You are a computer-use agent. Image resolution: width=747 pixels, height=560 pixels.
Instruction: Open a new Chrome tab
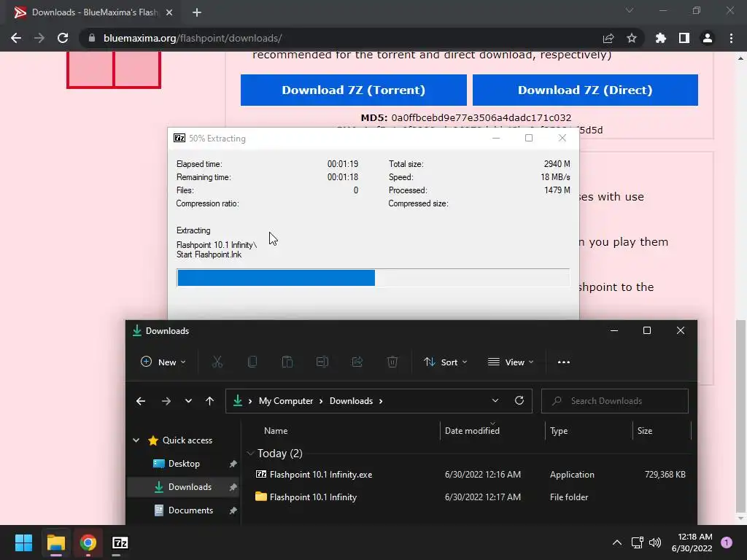197,13
